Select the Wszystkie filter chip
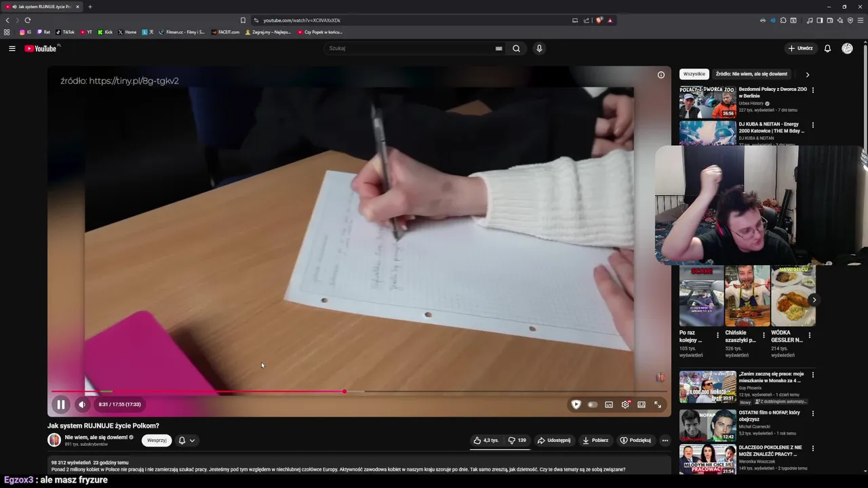The image size is (868, 488). (x=694, y=74)
